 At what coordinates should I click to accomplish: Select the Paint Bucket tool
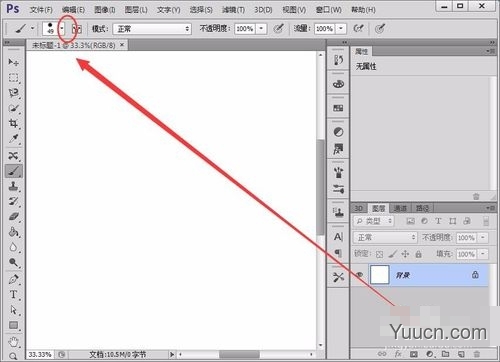(13, 232)
